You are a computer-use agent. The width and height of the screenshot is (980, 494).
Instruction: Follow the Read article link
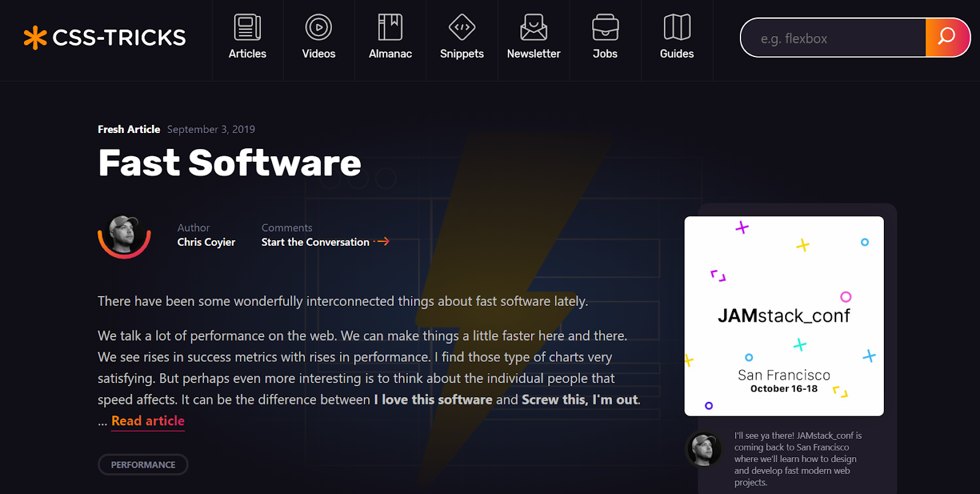148,421
